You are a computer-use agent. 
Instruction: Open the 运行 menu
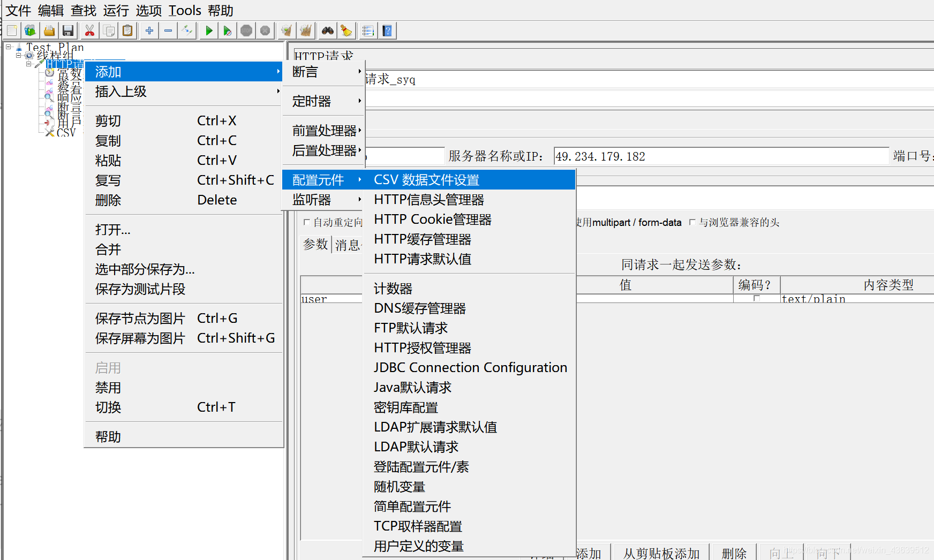click(x=116, y=11)
